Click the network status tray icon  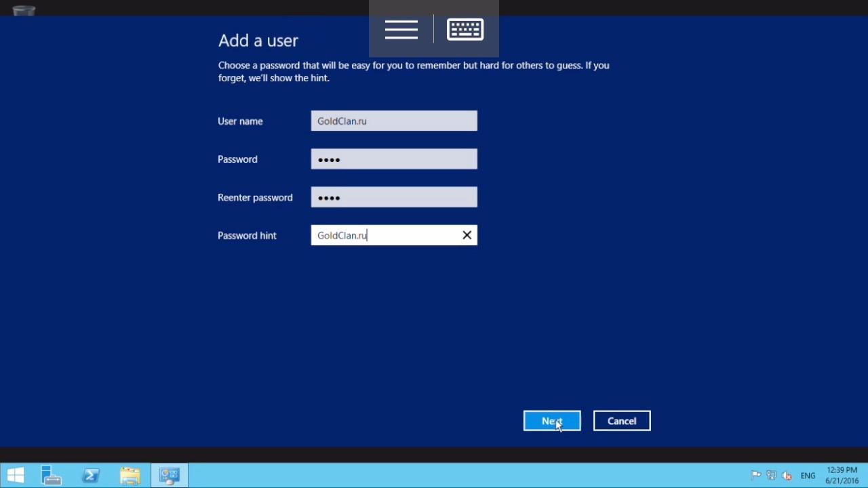tap(771, 476)
